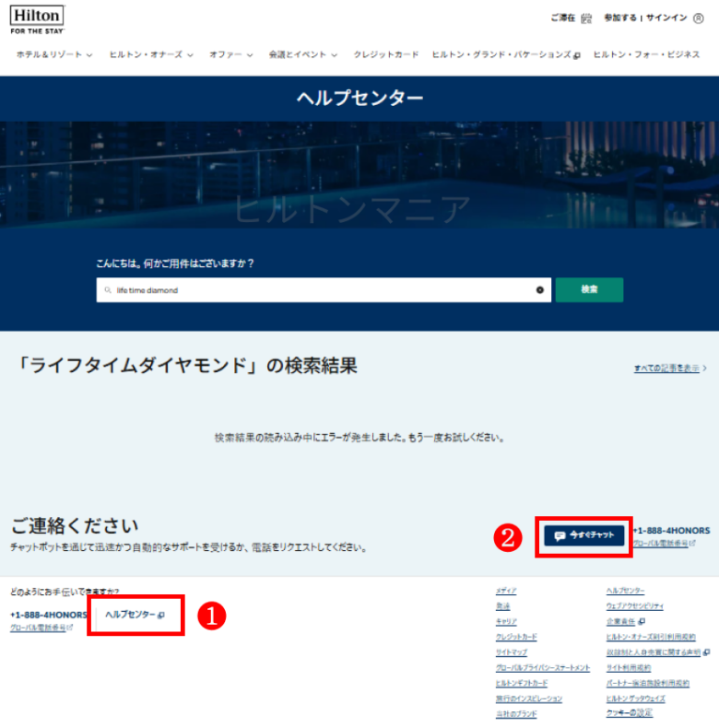Open ヒルトンギフトカード footer link
Image resolution: width=719 pixels, height=728 pixels.
tap(522, 683)
